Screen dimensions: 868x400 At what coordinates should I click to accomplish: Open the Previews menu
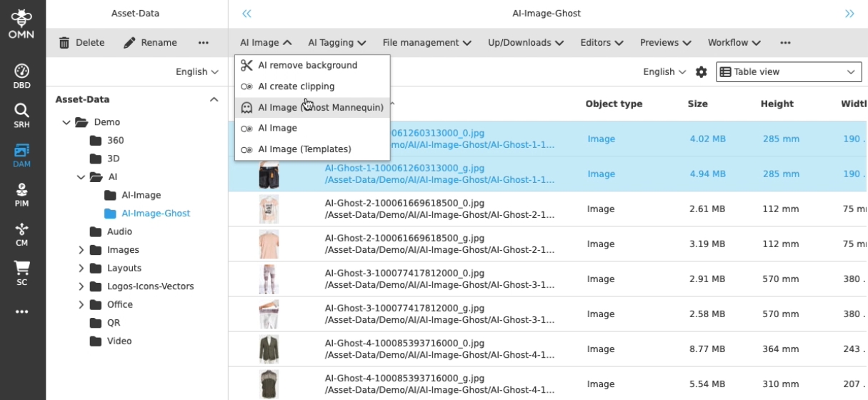click(667, 43)
